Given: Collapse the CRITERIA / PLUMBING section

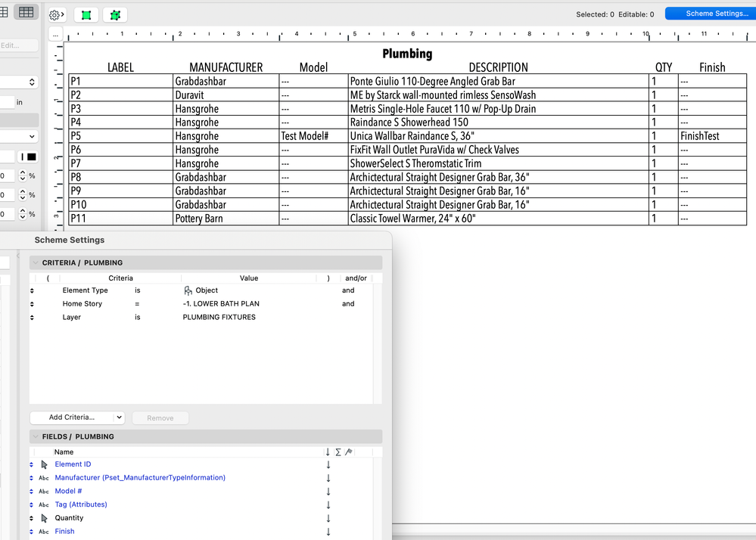Looking at the screenshot, I should (35, 262).
